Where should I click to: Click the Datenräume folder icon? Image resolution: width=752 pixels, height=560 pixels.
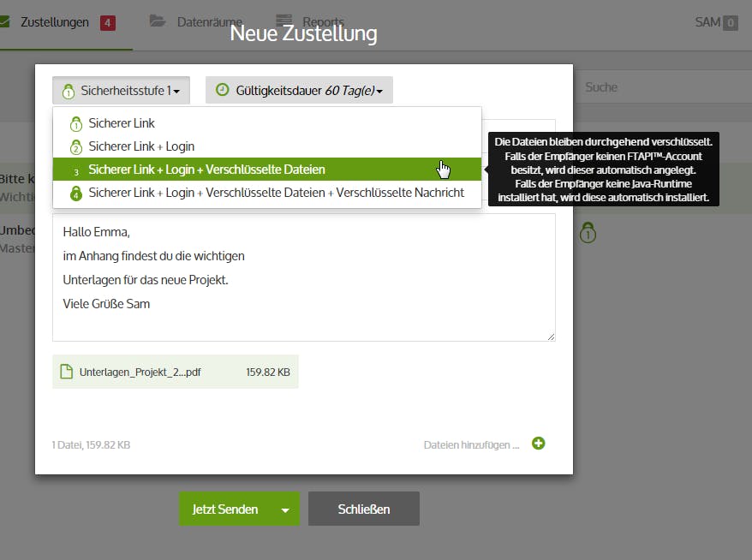pyautogui.click(x=158, y=21)
